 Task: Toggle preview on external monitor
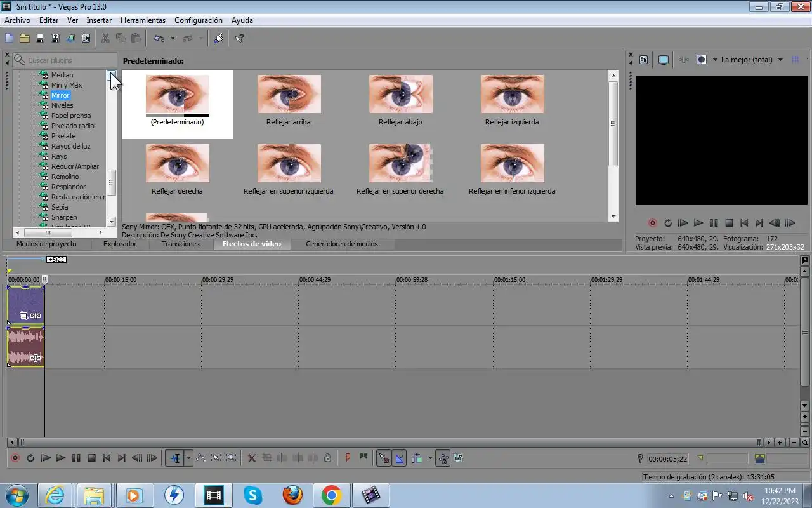(x=664, y=60)
